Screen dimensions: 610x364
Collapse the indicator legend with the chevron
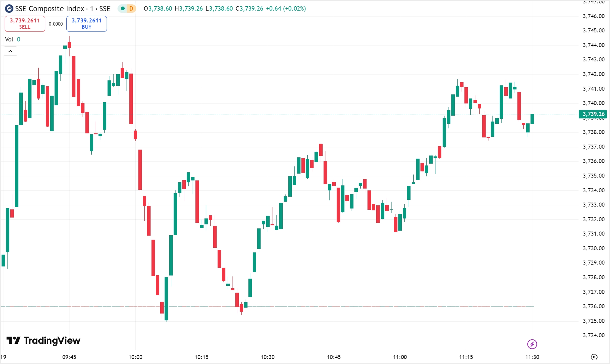coord(10,51)
